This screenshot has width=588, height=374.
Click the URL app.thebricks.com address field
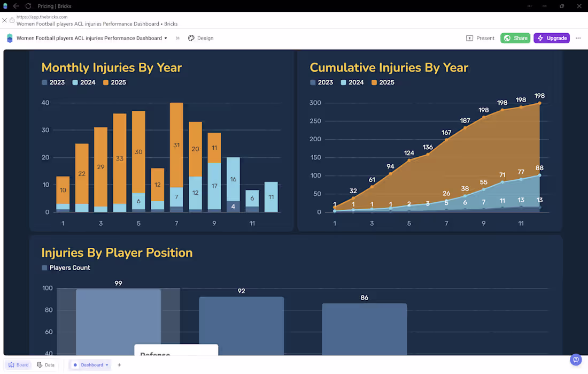[42, 17]
